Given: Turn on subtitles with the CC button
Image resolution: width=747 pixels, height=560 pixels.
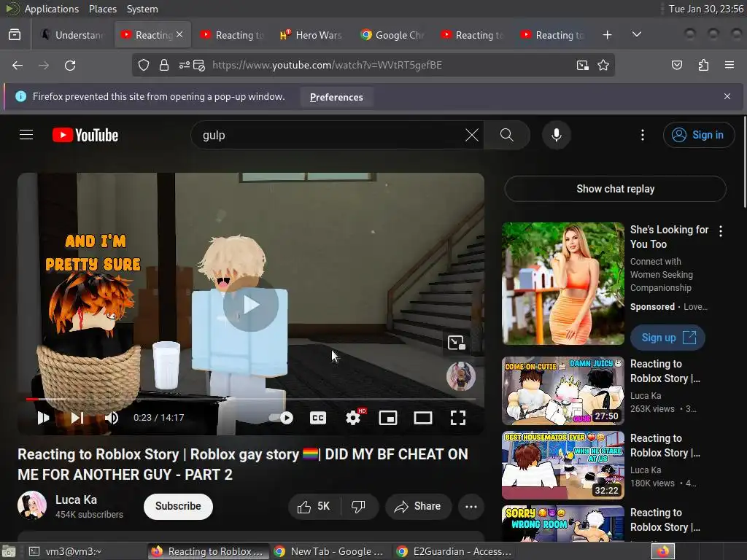Looking at the screenshot, I should 318,418.
